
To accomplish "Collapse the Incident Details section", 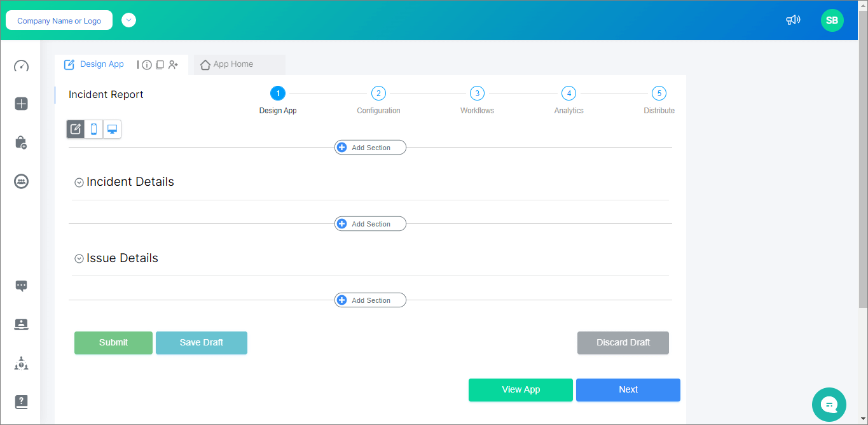I will coord(79,182).
